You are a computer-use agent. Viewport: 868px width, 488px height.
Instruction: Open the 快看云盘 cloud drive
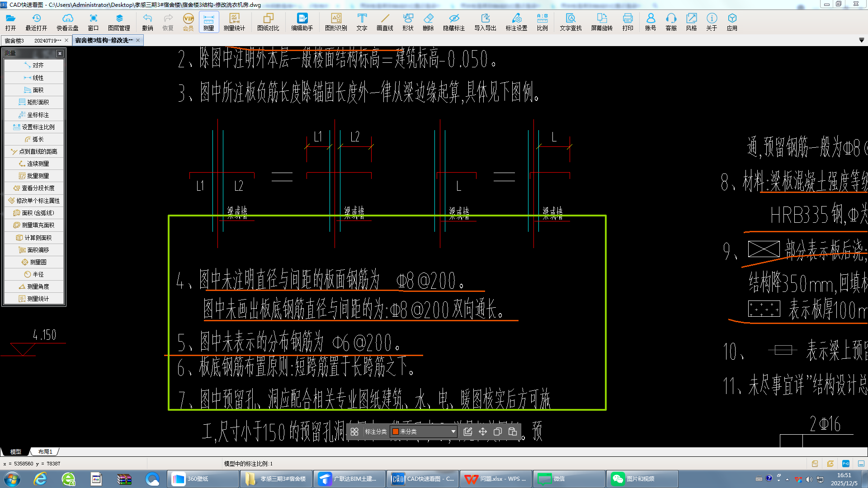pyautogui.click(x=67, y=22)
